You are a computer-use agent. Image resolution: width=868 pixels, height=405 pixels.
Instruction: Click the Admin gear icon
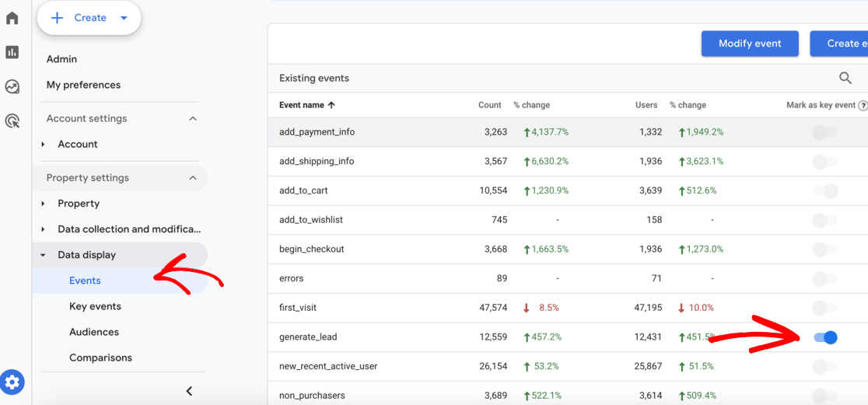12,382
